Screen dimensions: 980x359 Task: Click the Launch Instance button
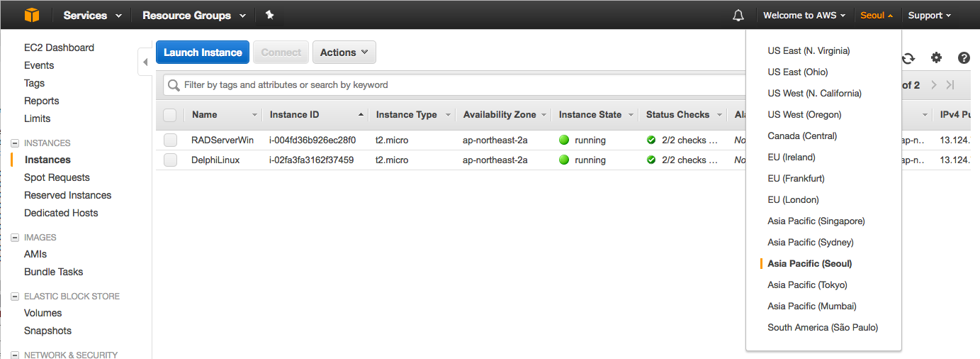point(203,53)
